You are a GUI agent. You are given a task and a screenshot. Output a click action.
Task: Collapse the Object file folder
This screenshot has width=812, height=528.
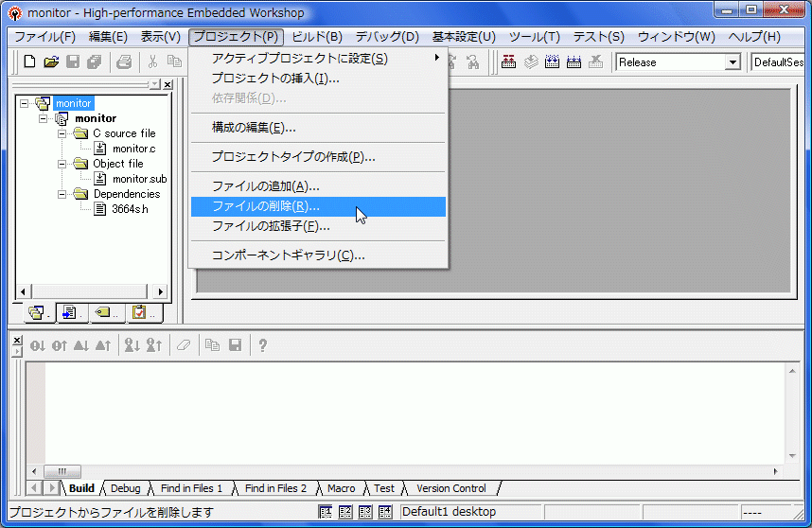[x=62, y=164]
